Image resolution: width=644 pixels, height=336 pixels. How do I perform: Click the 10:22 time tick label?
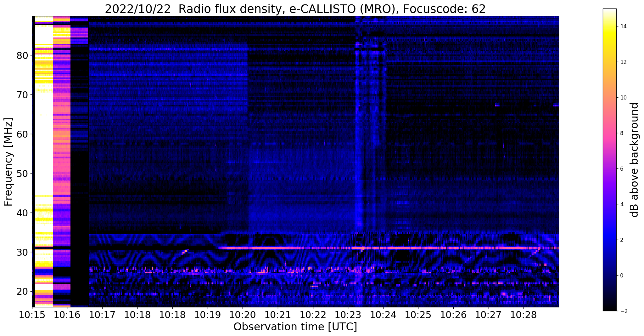point(313,315)
